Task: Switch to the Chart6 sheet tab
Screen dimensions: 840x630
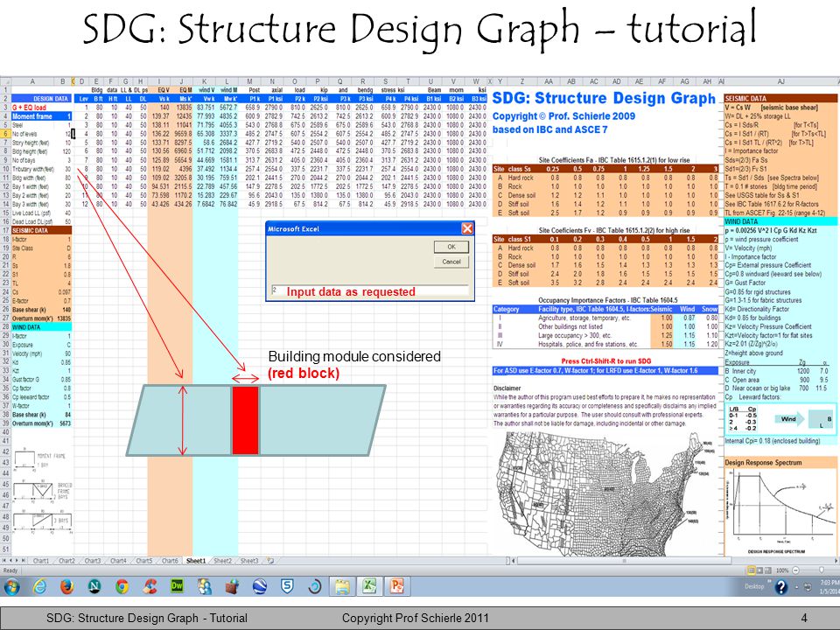Action: point(170,561)
